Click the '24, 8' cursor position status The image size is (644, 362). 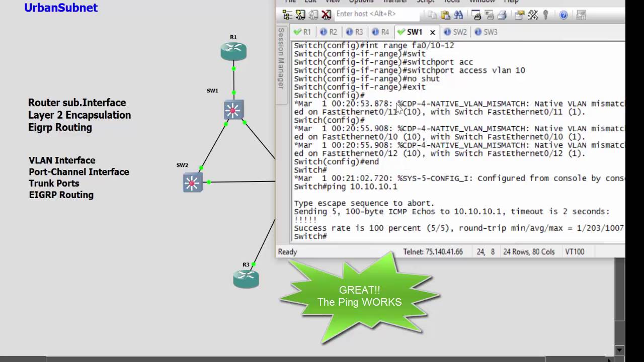pyautogui.click(x=486, y=252)
